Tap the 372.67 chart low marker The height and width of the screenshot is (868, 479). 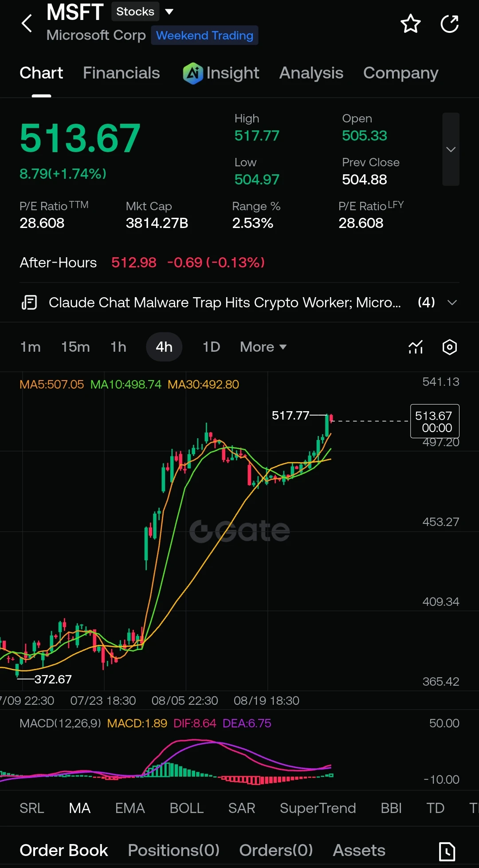tap(53, 679)
